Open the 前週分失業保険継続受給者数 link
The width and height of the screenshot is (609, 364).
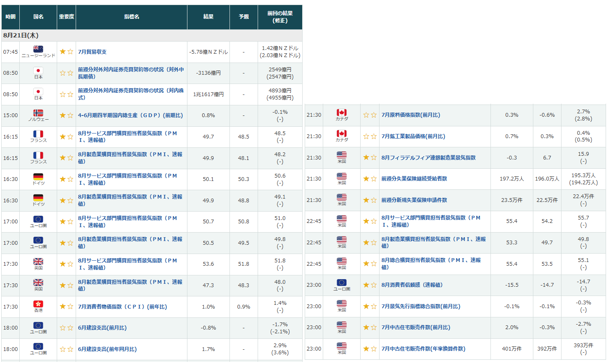tap(414, 178)
